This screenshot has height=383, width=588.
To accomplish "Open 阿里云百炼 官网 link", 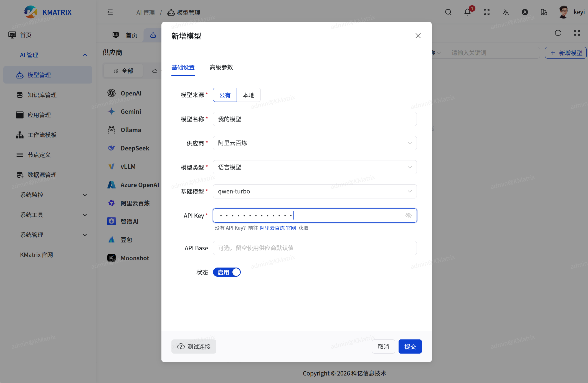I will coord(278,228).
